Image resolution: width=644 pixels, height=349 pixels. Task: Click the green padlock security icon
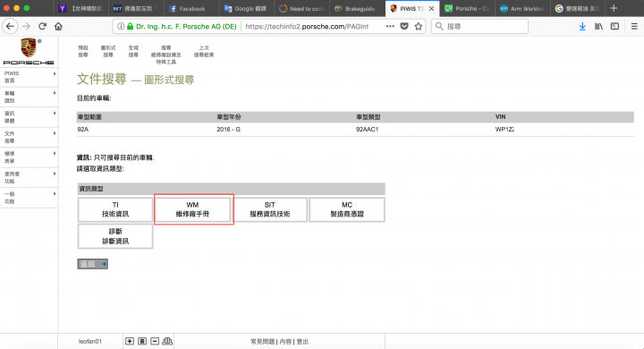click(130, 26)
